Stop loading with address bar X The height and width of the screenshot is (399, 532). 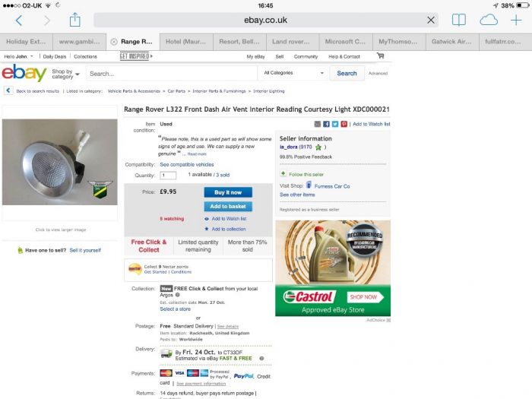431,21
